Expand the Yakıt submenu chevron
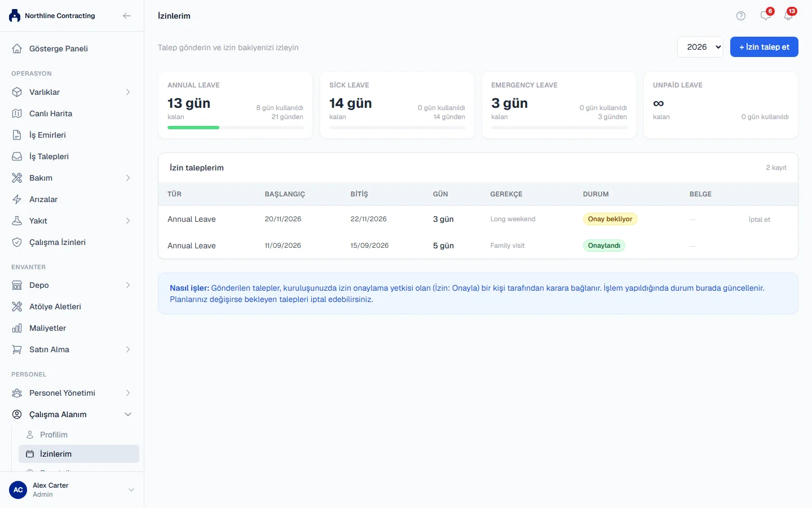 [128, 221]
